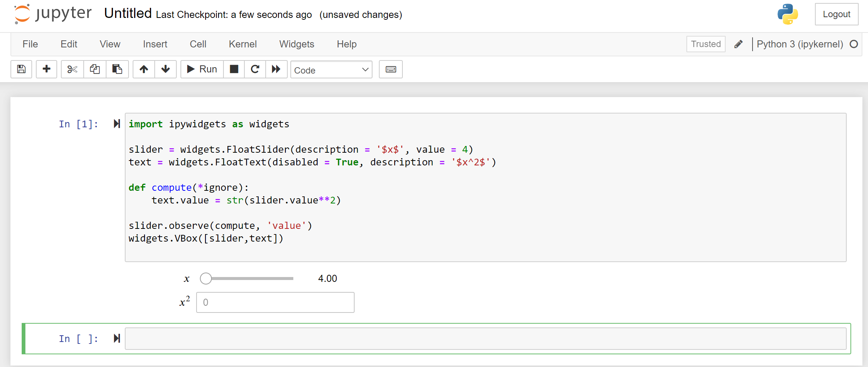Toggle the empty cell's output collapse marker

click(117, 338)
